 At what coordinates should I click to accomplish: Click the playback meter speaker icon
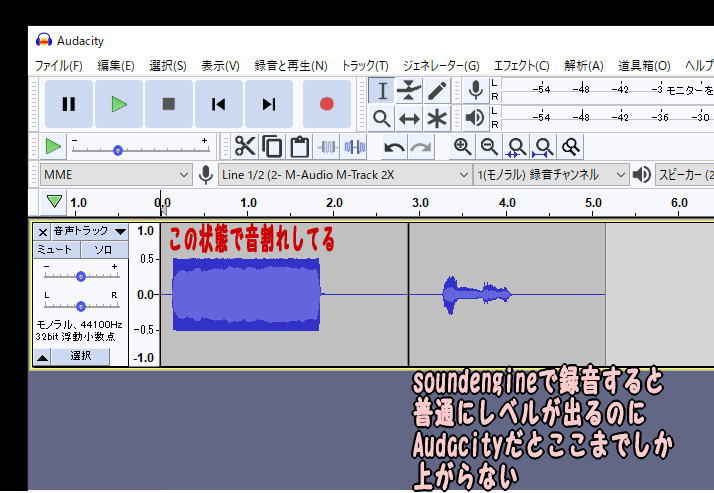475,118
